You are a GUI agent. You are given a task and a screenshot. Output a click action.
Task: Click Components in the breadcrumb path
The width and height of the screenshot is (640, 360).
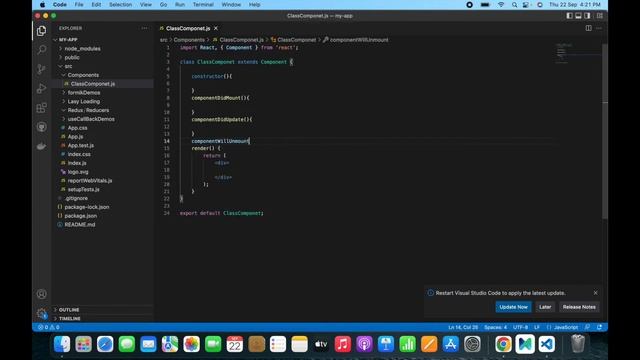click(x=189, y=40)
